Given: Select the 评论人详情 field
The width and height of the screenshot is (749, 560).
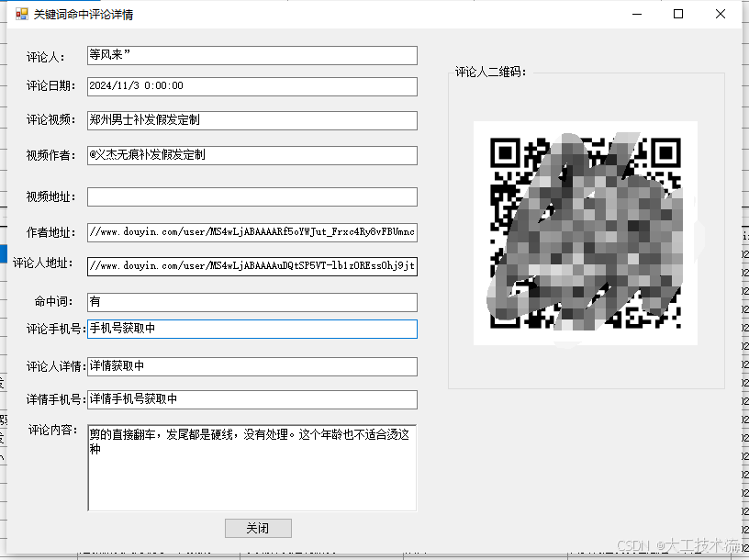Looking at the screenshot, I should pos(252,366).
